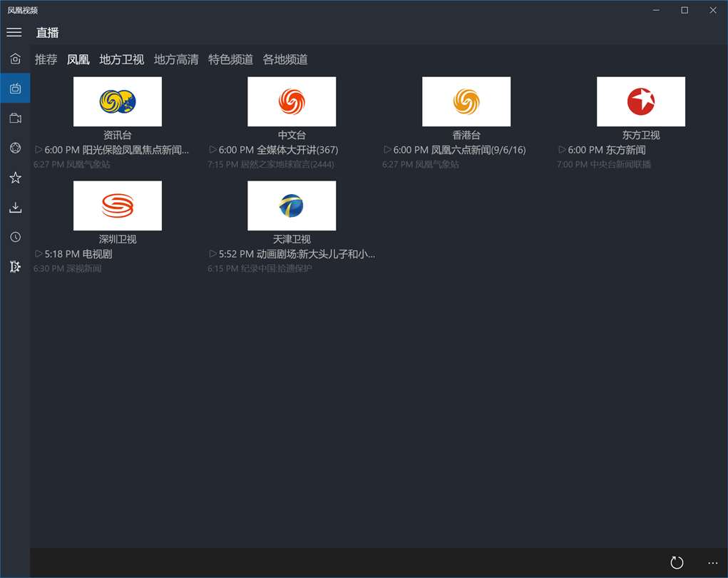Click upcoming 6:30 PM 深视新闻

point(67,268)
